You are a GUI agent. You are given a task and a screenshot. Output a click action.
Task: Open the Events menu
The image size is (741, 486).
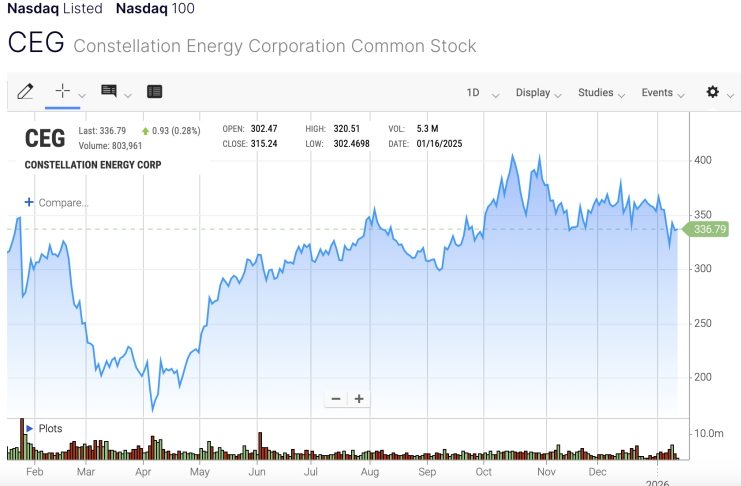click(x=662, y=93)
